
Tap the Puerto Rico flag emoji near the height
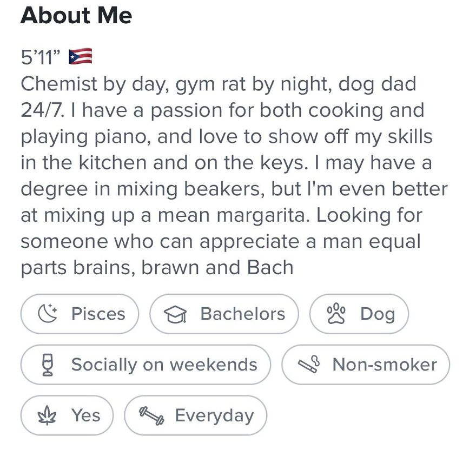[79, 56]
